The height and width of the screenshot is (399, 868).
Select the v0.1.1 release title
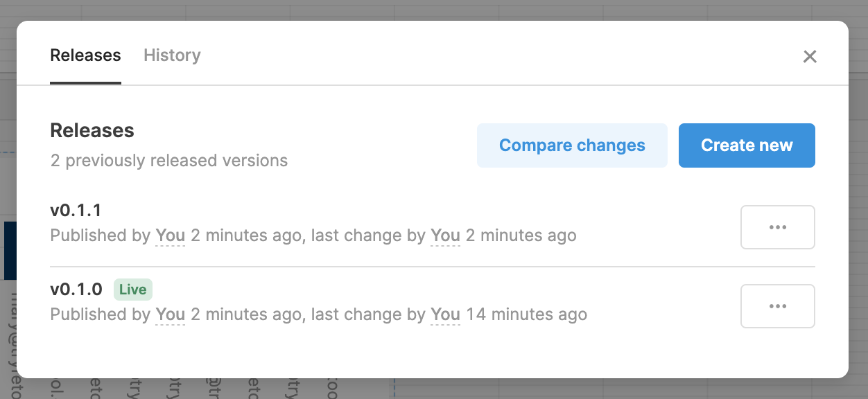click(x=76, y=210)
